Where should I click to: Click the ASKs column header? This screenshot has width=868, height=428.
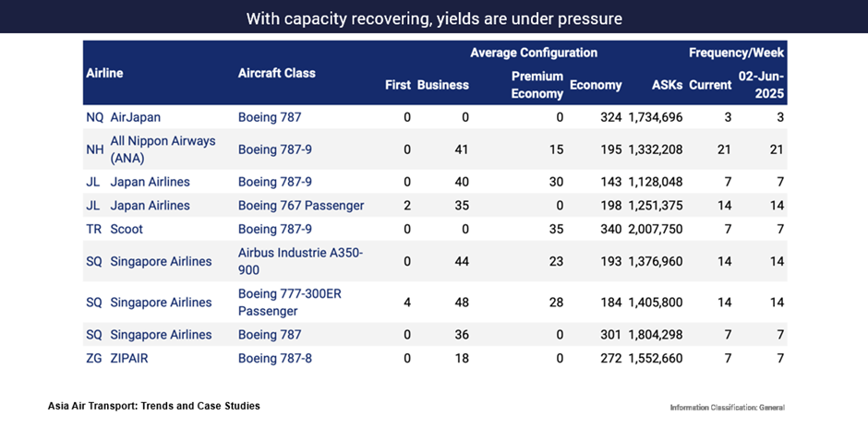[x=667, y=85]
